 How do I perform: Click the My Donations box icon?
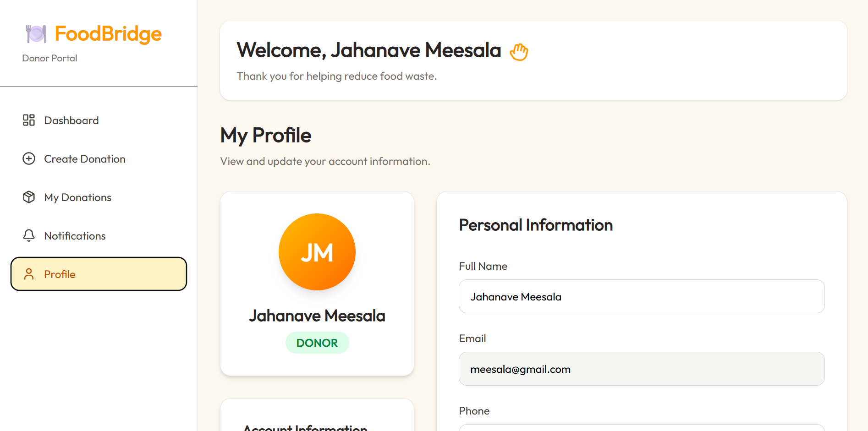coord(29,197)
